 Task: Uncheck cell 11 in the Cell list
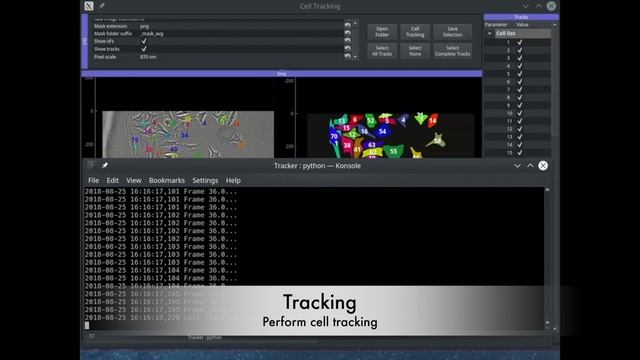(520, 121)
